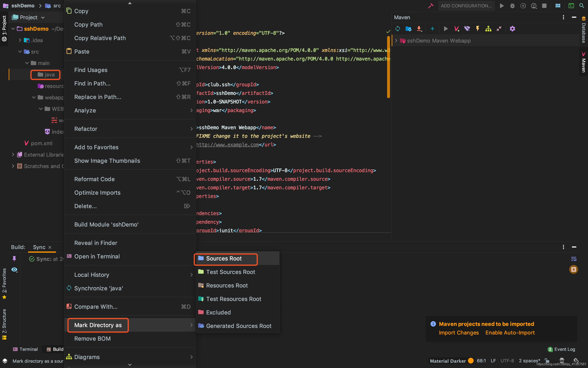588x368 pixels.
Task: Toggle Skip Tests mode in Maven toolbar
Action: (x=478, y=29)
